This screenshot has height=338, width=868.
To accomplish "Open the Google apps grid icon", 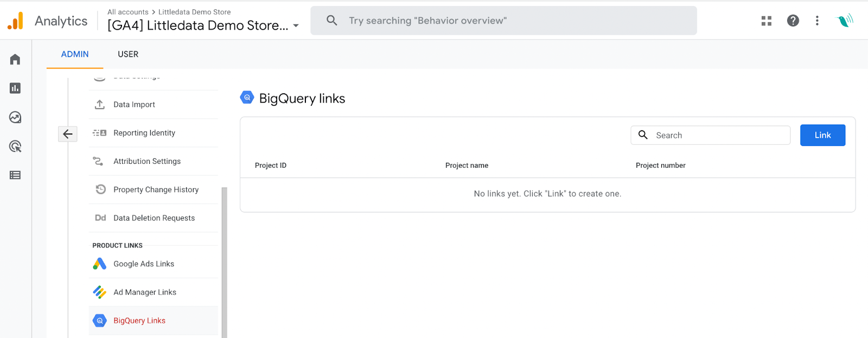I will pos(767,21).
